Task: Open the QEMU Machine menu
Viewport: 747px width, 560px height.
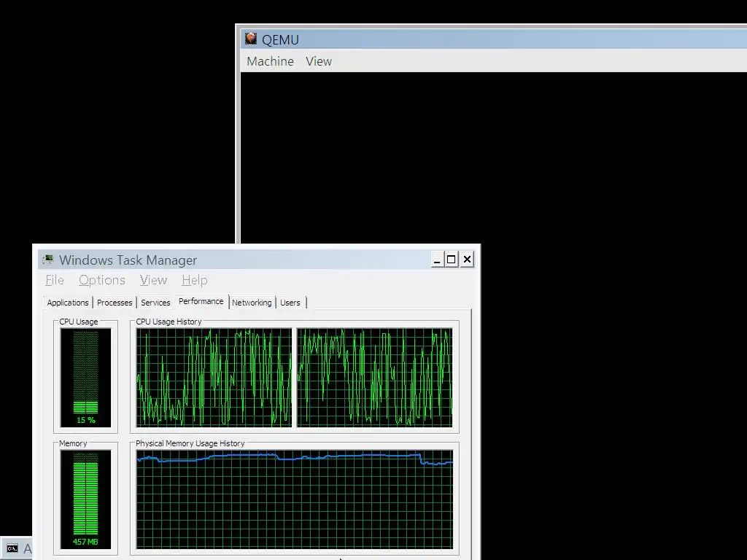Action: pos(270,61)
